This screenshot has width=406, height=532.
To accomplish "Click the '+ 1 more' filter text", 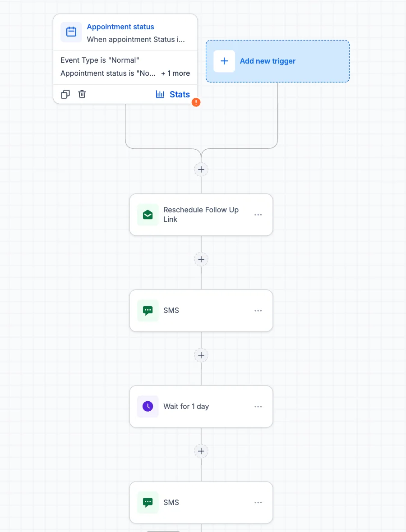I will 175,73.
